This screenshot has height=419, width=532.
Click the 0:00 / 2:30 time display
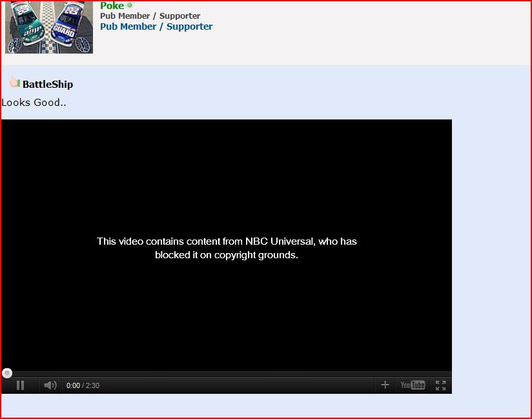click(x=83, y=386)
